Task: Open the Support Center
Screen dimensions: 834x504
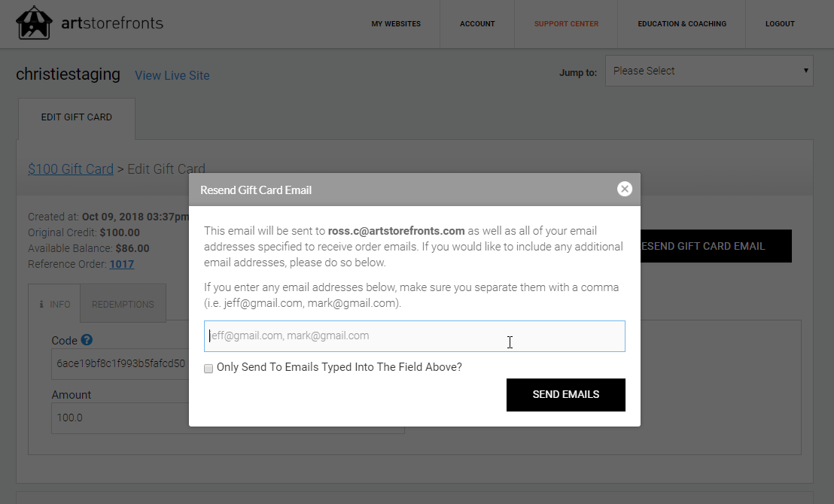Action: click(x=565, y=23)
